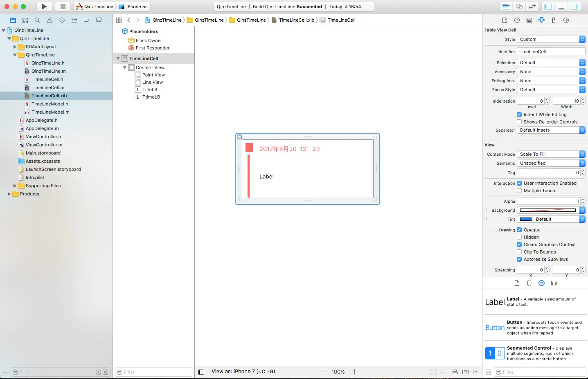Open the Quick Help inspector
This screenshot has height=379, width=588.
click(x=517, y=20)
